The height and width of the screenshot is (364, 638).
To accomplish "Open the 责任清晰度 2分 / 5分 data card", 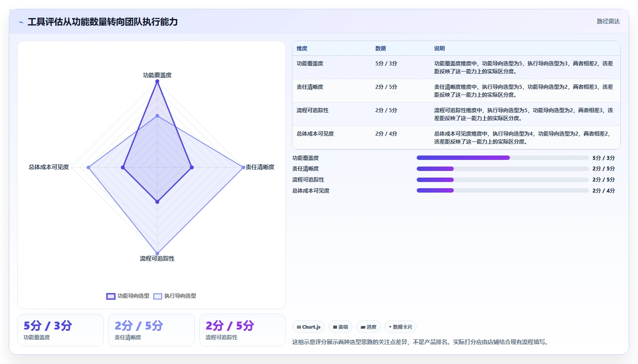I will 152,330.
